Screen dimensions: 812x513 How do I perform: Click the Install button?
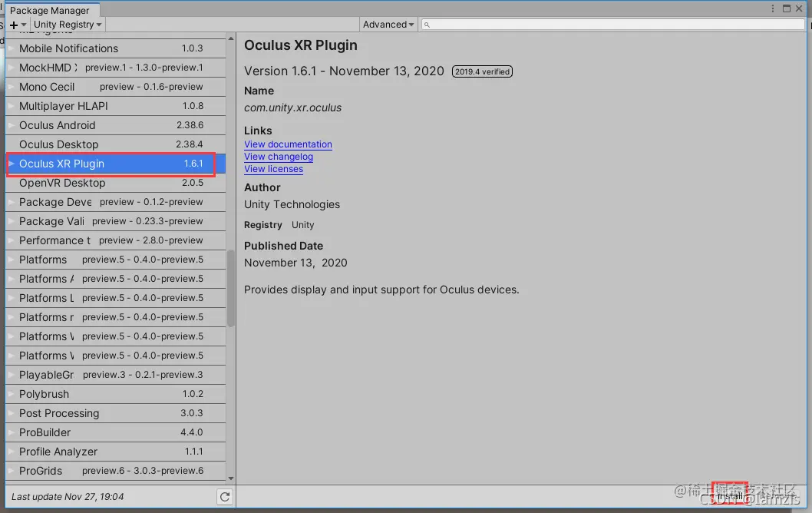click(x=730, y=496)
